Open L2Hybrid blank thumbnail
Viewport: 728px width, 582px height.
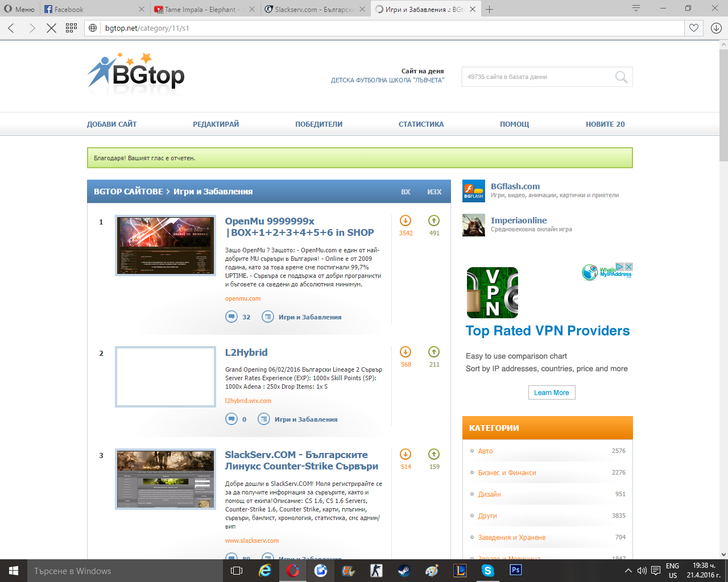coord(166,377)
